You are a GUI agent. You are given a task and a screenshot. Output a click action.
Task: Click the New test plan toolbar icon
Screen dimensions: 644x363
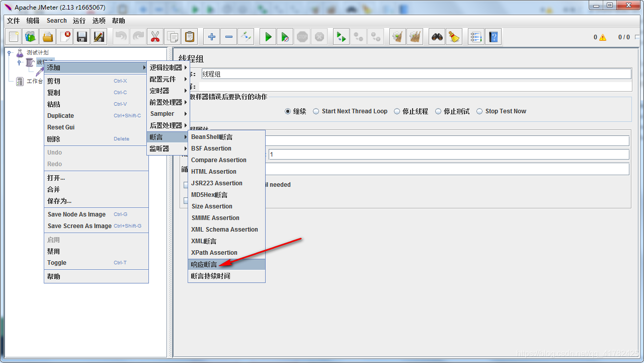(x=14, y=37)
